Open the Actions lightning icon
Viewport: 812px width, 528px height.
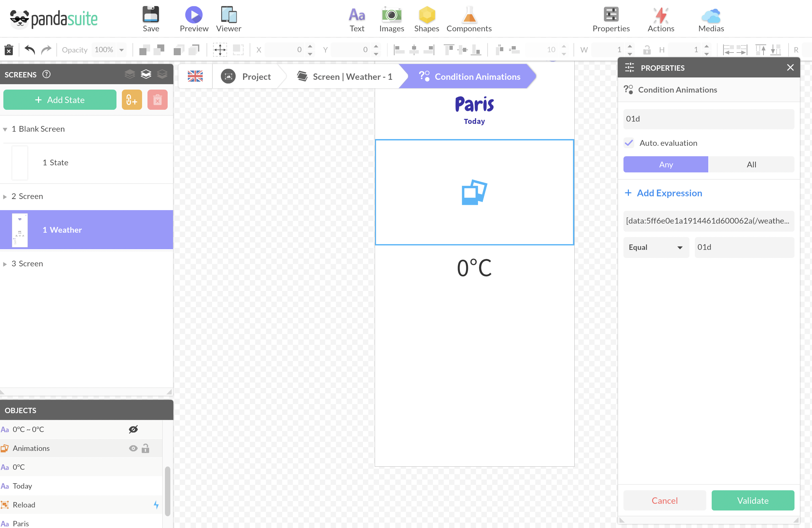pyautogui.click(x=661, y=15)
